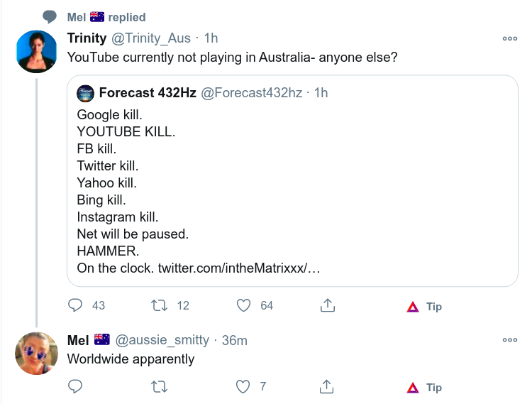Viewport: 532px width, 404px height.
Task: Tip Trinity using Brave Tip button
Action: (x=424, y=307)
